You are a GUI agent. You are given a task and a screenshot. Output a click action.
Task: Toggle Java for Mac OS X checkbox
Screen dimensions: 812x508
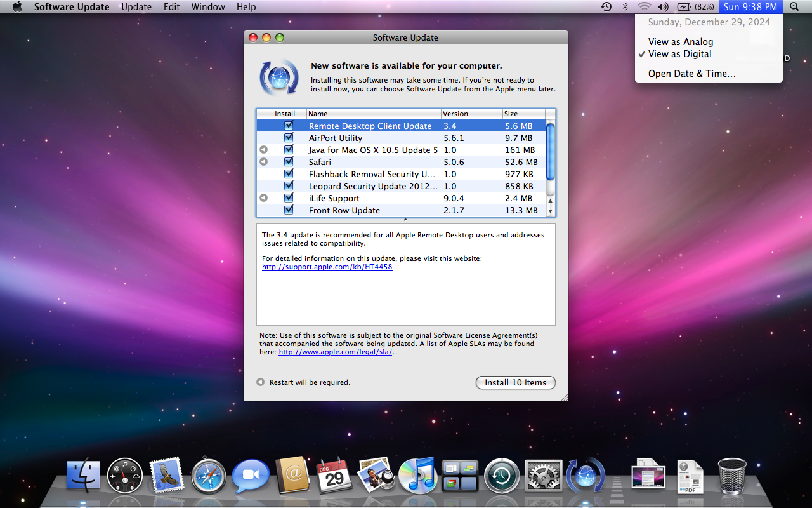[x=289, y=150]
